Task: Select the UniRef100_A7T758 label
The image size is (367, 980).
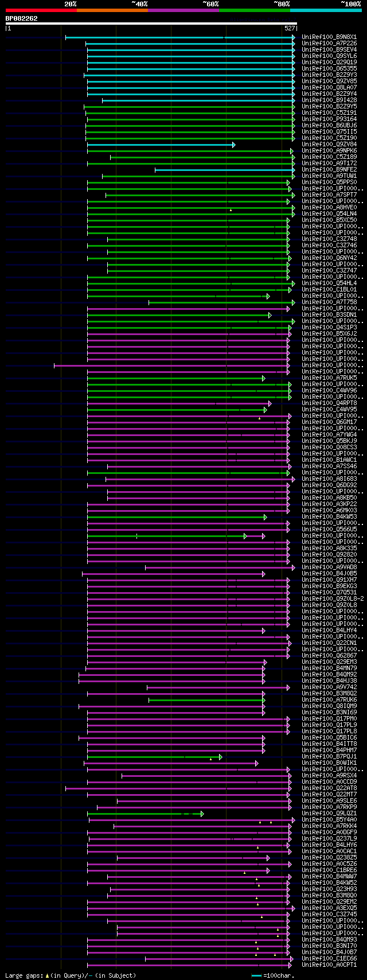Action: (x=329, y=302)
